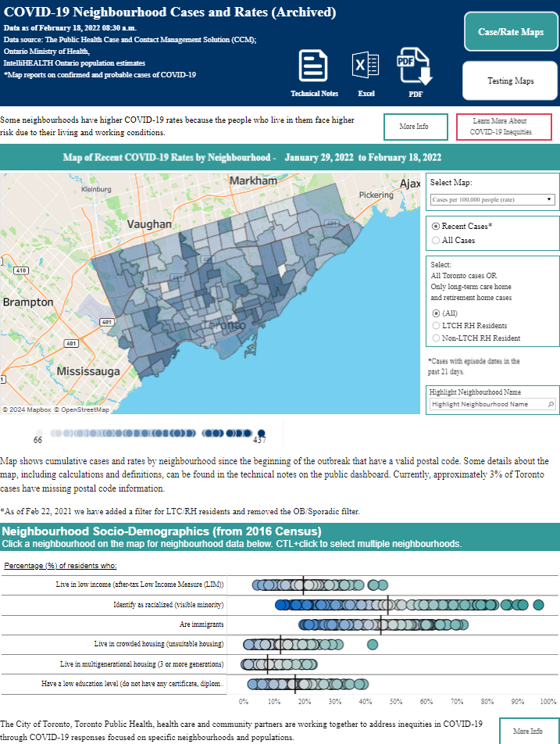Screen dimensions: 560x744
Task: Open the Technical Notes document icon
Action: point(313,66)
